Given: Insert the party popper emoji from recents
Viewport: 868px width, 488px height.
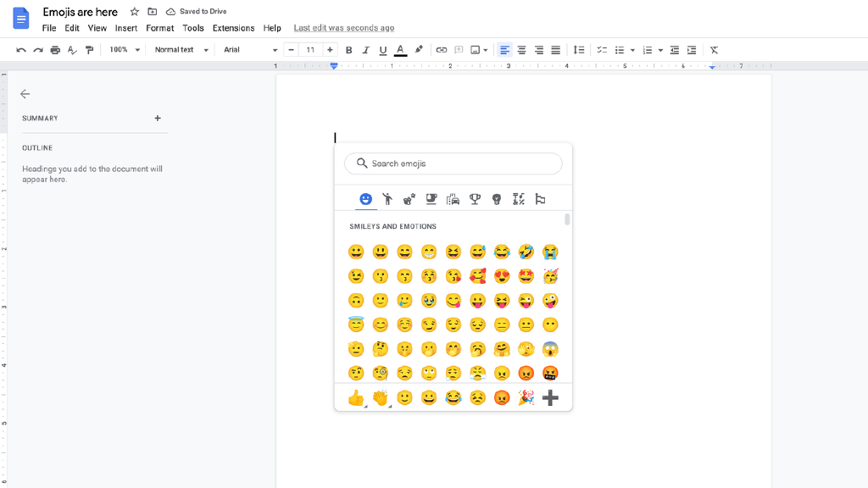Looking at the screenshot, I should point(526,397).
